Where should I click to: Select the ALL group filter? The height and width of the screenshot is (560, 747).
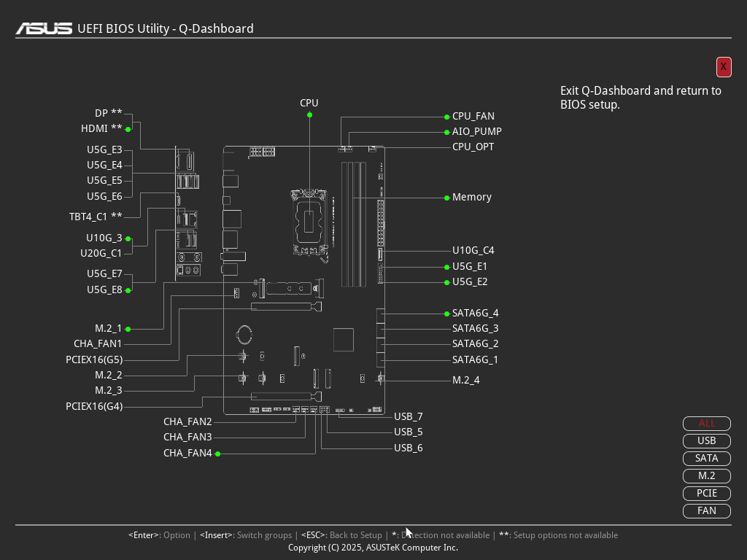point(706,424)
